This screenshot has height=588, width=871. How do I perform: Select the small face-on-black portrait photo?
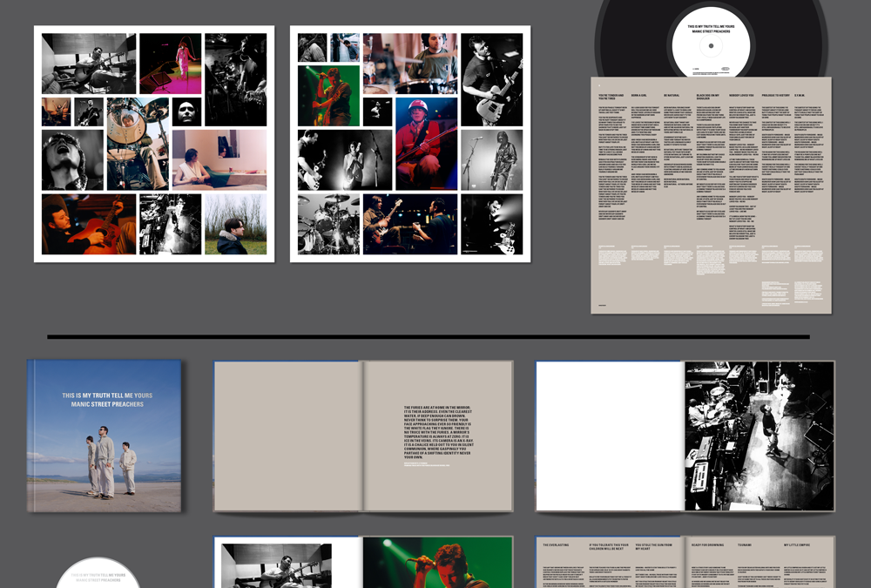coord(186,112)
